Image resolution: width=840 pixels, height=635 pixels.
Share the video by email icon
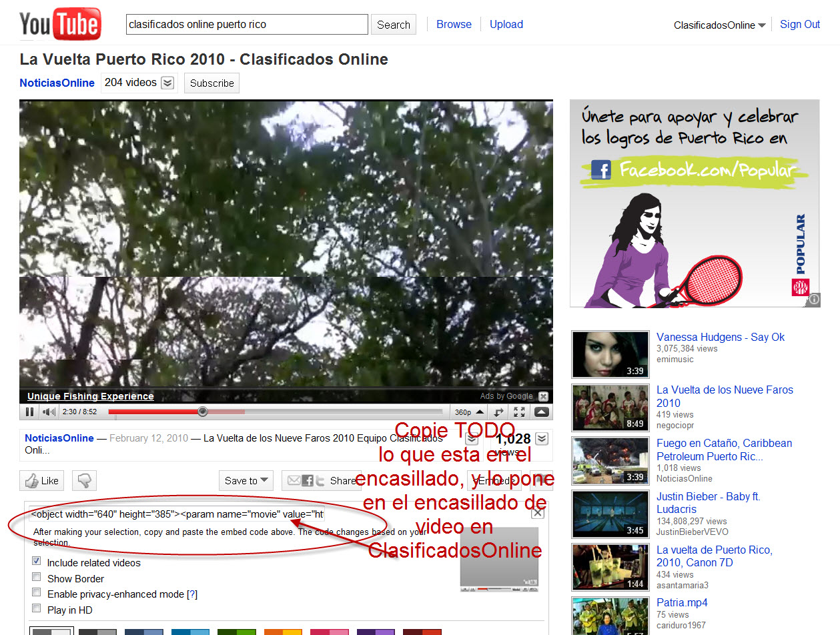click(294, 480)
